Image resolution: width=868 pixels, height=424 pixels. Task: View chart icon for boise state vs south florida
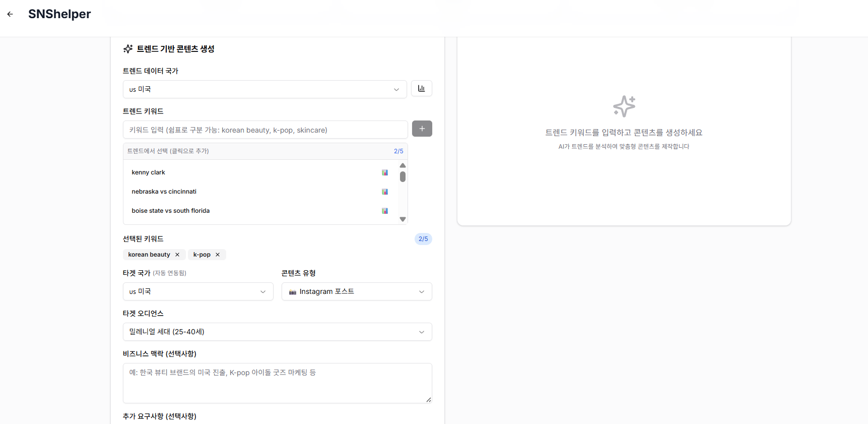pos(385,211)
